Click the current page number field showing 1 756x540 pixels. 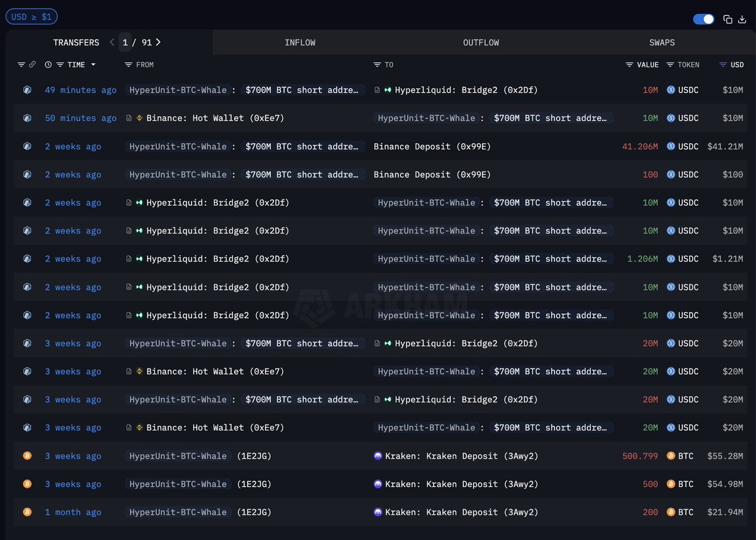pos(125,43)
